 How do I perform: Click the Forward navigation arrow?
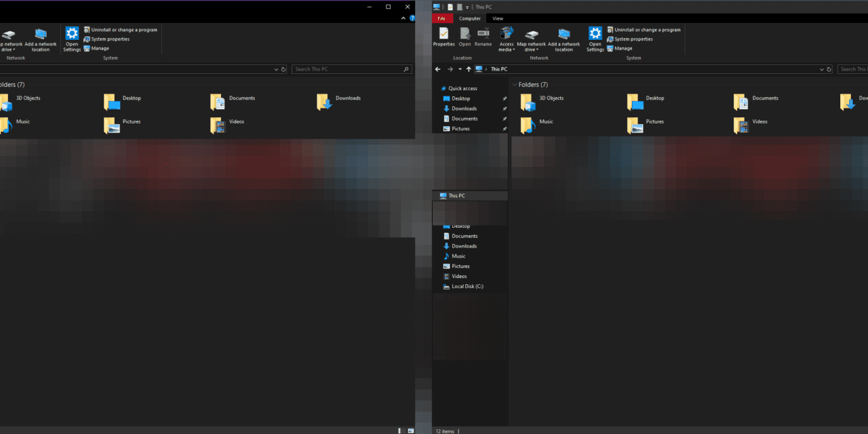(450, 69)
